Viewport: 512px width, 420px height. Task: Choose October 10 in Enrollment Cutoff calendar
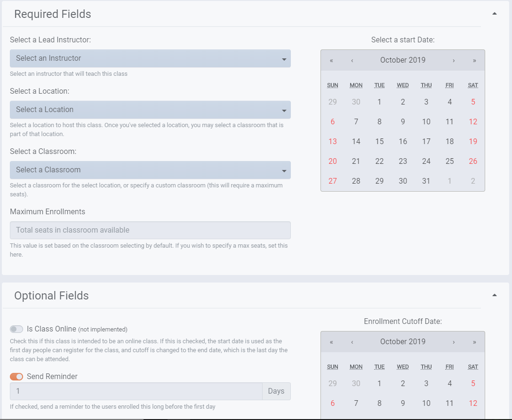426,404
